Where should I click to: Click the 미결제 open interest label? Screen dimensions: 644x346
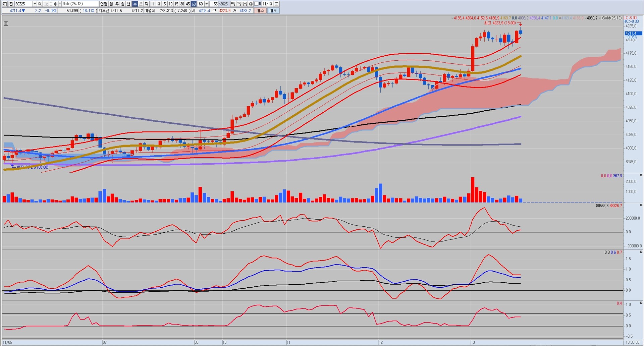point(150,11)
